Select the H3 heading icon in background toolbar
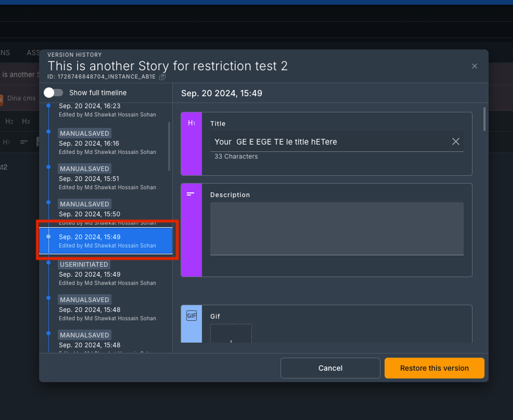Screen dimensions: 513x420 [26, 121]
